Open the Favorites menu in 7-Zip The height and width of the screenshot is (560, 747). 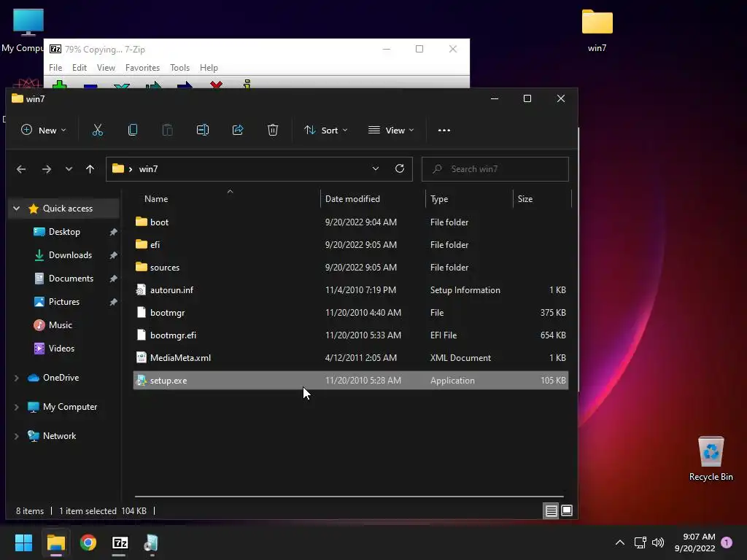[x=142, y=68]
